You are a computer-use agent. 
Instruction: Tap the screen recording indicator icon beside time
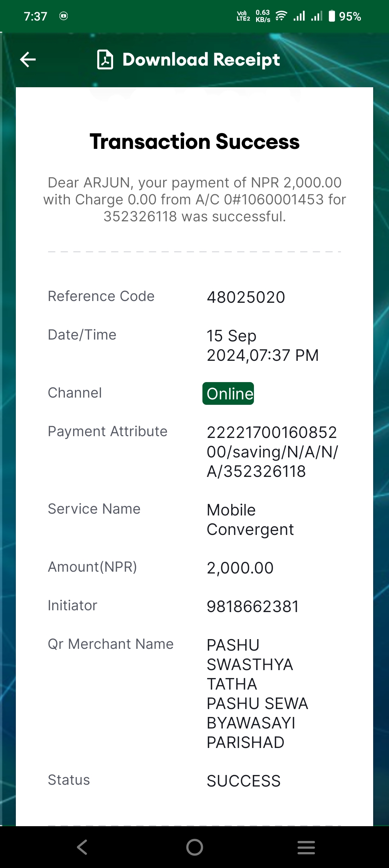[x=63, y=16]
